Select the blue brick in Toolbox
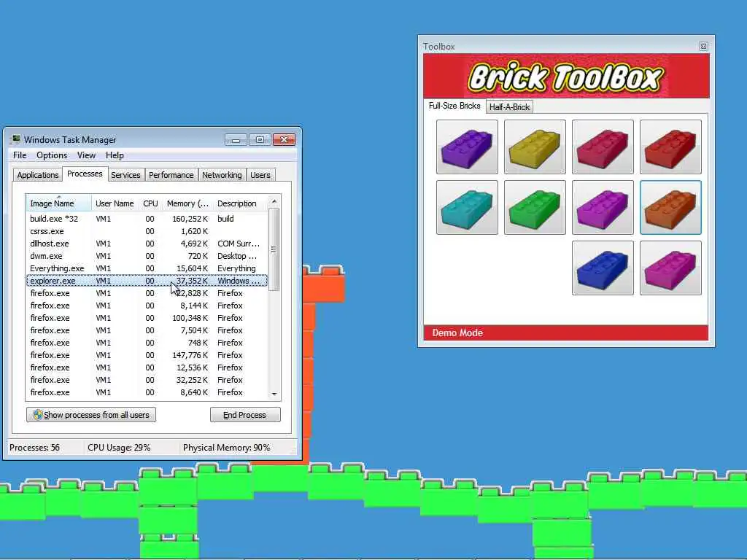This screenshot has width=747, height=560. pos(603,268)
